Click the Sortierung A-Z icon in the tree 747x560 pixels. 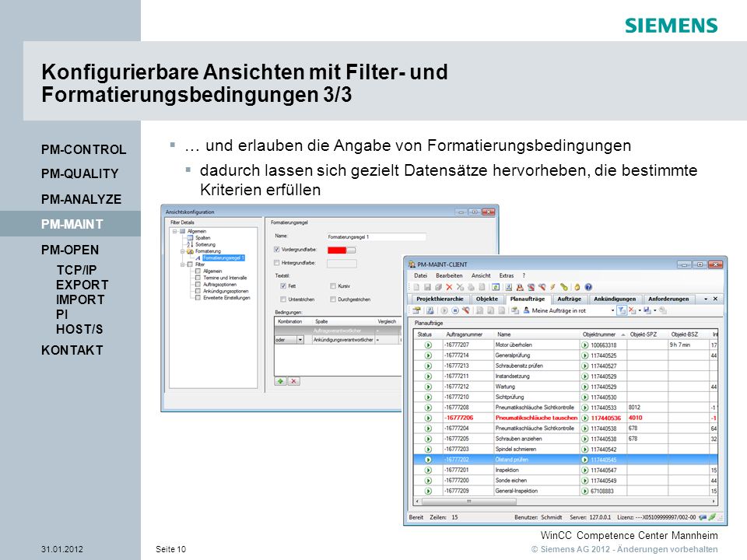pos(190,244)
